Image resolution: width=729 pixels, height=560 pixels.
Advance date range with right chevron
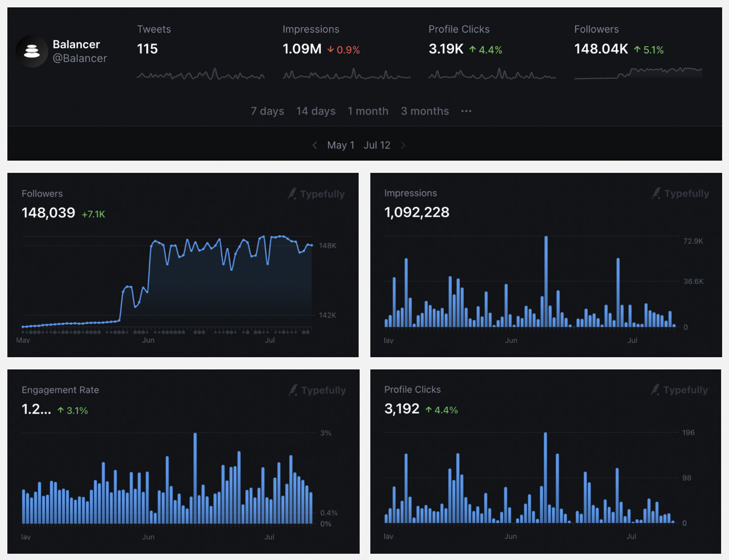(403, 145)
